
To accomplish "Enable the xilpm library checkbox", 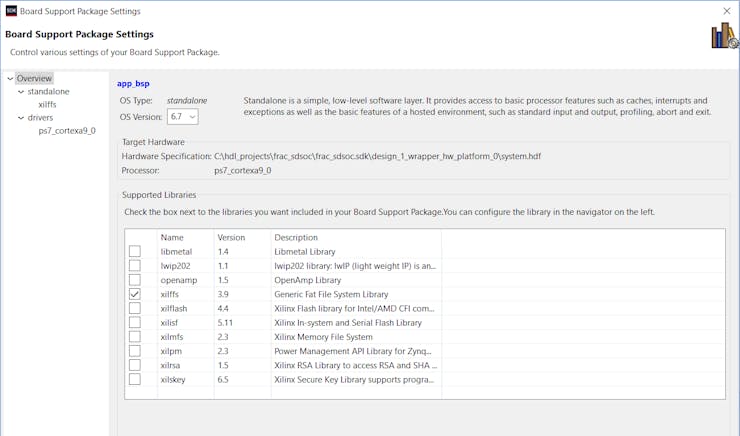I will click(135, 350).
